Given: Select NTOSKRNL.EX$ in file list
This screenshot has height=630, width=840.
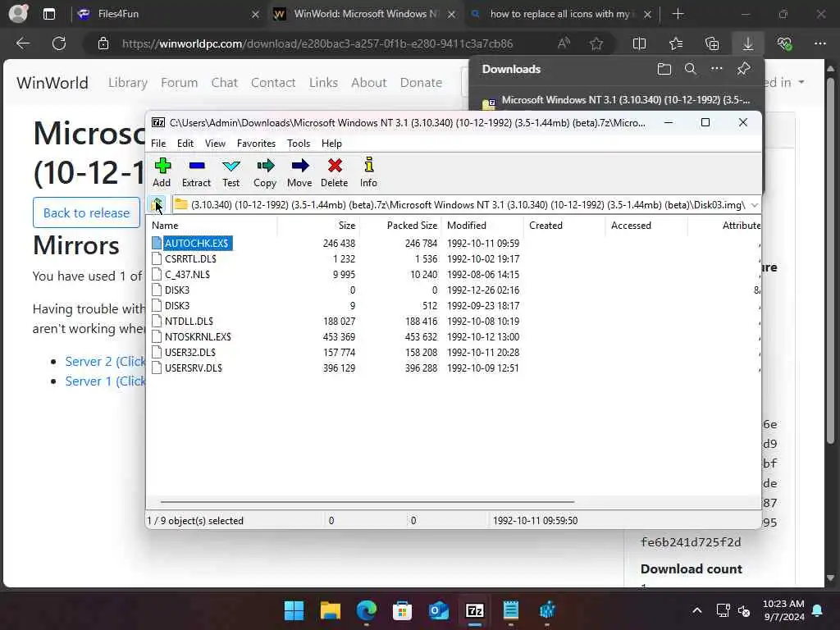Looking at the screenshot, I should 198,337.
